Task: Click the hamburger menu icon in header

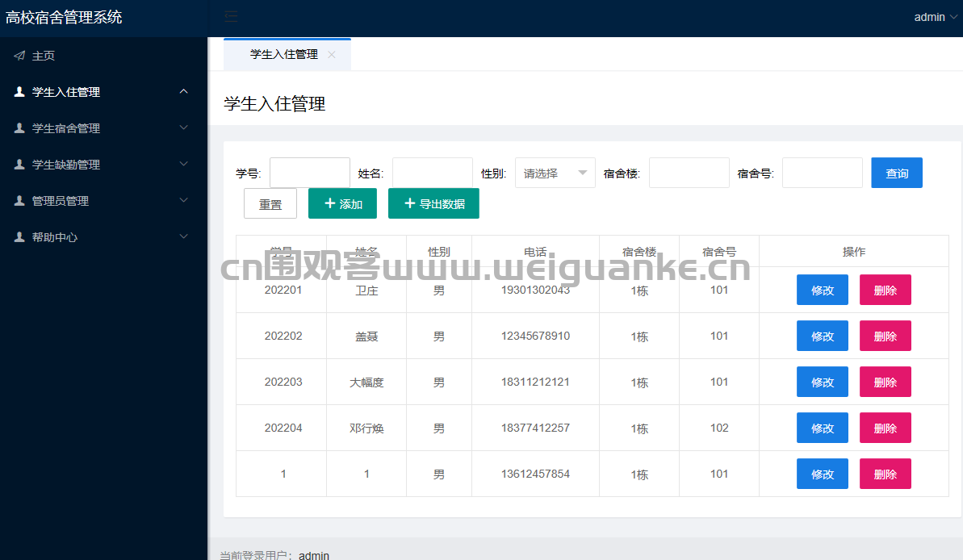Action: [x=231, y=17]
